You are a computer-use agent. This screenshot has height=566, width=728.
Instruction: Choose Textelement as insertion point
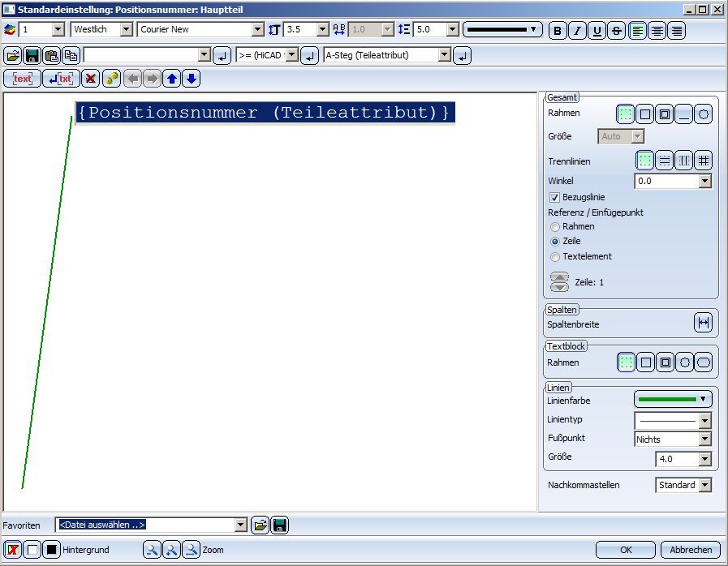(x=555, y=257)
